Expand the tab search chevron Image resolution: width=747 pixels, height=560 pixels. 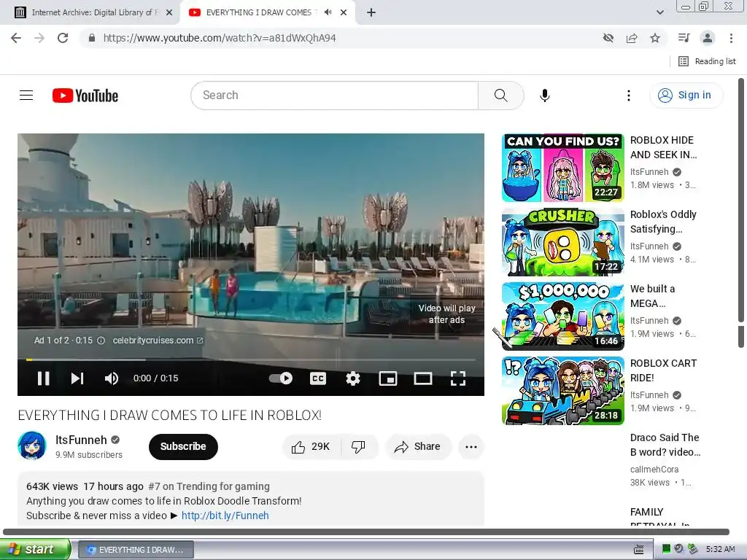coord(659,12)
